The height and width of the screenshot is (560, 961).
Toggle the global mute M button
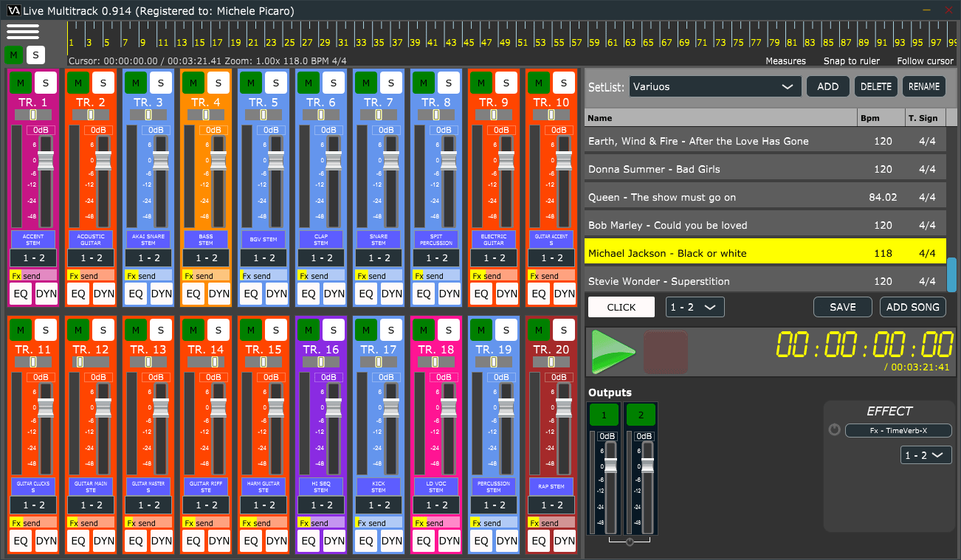coord(13,55)
